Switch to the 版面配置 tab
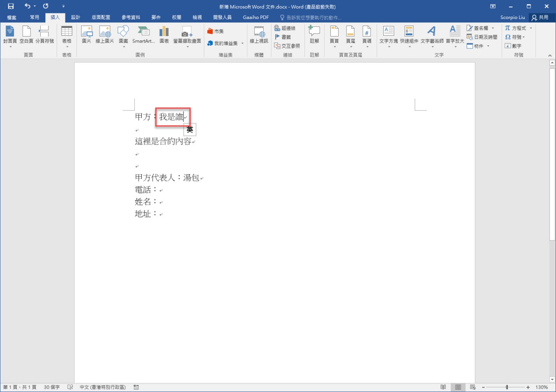 [101, 17]
